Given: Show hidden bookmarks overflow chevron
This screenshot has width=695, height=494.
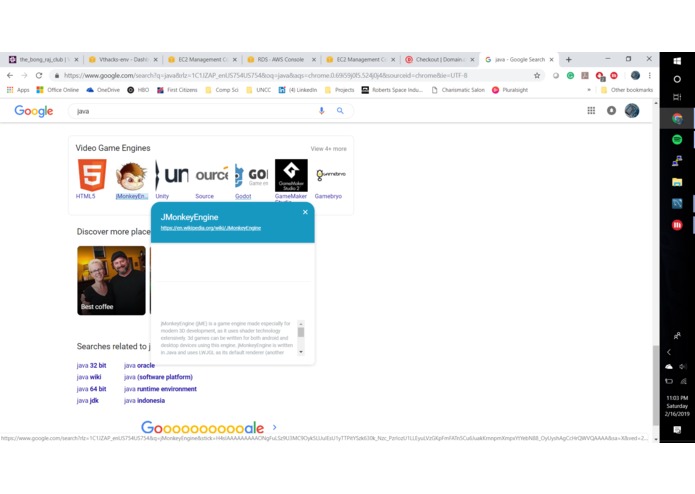Looking at the screenshot, I should (589, 90).
